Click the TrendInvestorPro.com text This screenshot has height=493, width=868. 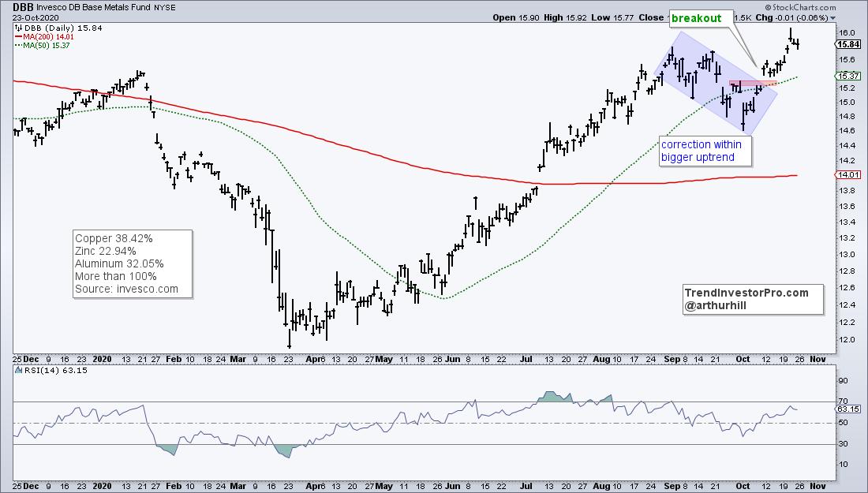click(x=746, y=293)
